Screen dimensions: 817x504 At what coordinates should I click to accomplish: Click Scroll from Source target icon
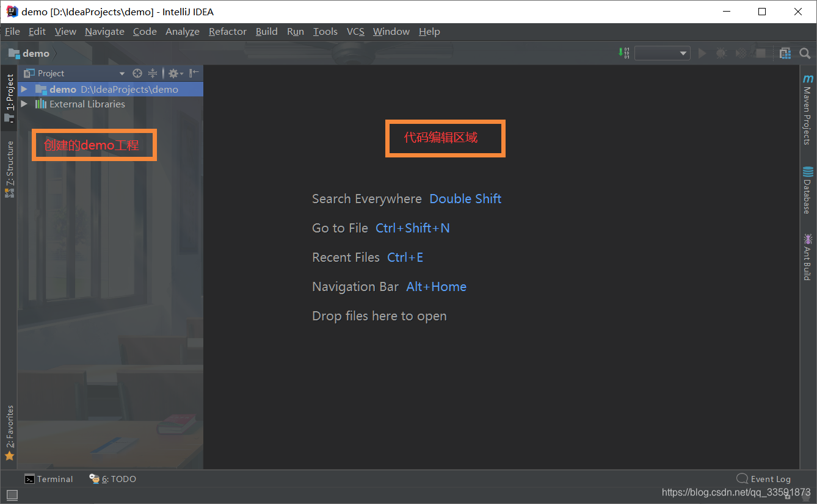tap(137, 73)
